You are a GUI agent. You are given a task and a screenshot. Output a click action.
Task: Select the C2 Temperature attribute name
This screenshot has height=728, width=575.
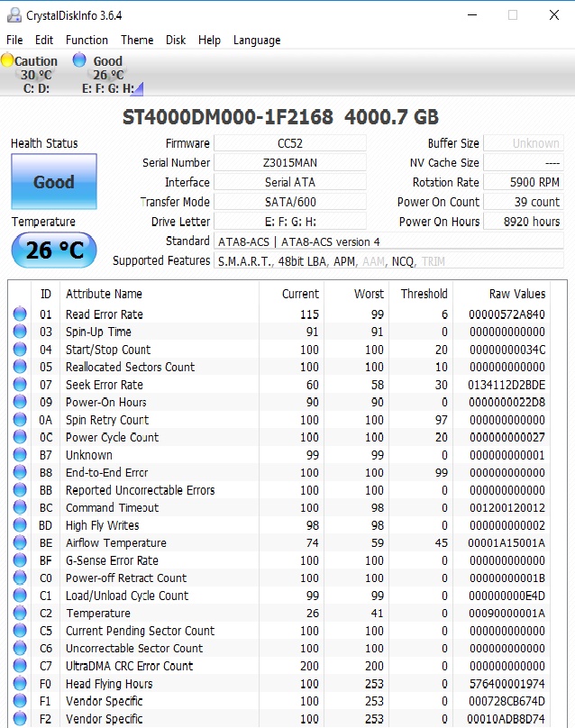point(98,613)
